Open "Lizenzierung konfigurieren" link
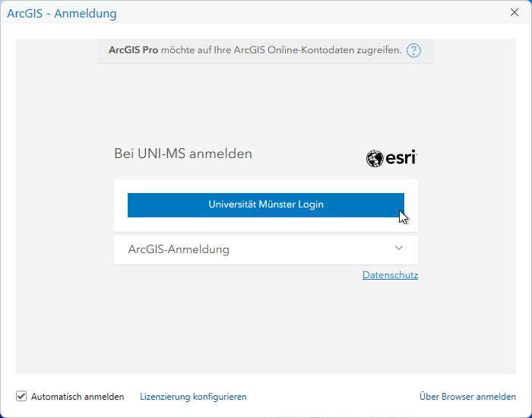Viewport: 532px width, 418px height. coord(193,397)
